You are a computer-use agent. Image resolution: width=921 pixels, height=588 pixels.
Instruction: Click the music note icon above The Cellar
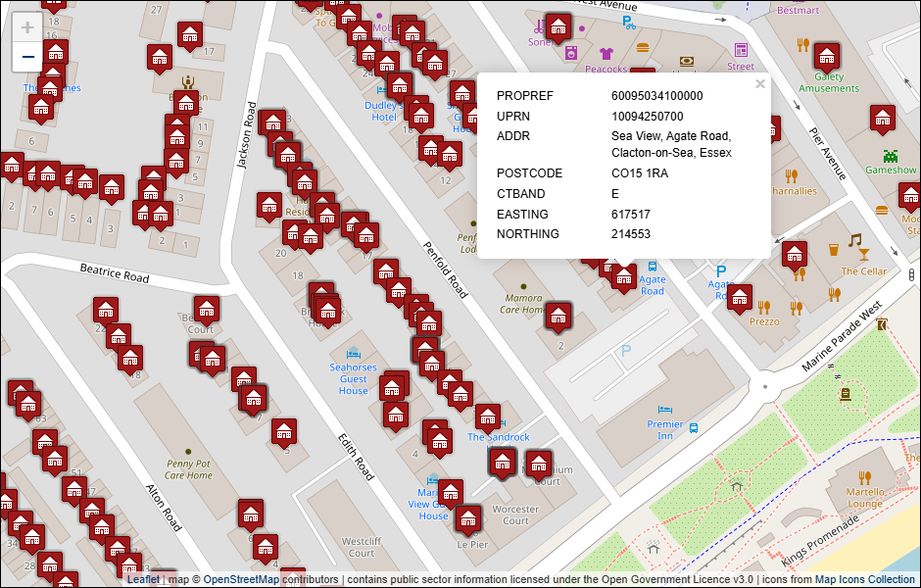(854, 240)
